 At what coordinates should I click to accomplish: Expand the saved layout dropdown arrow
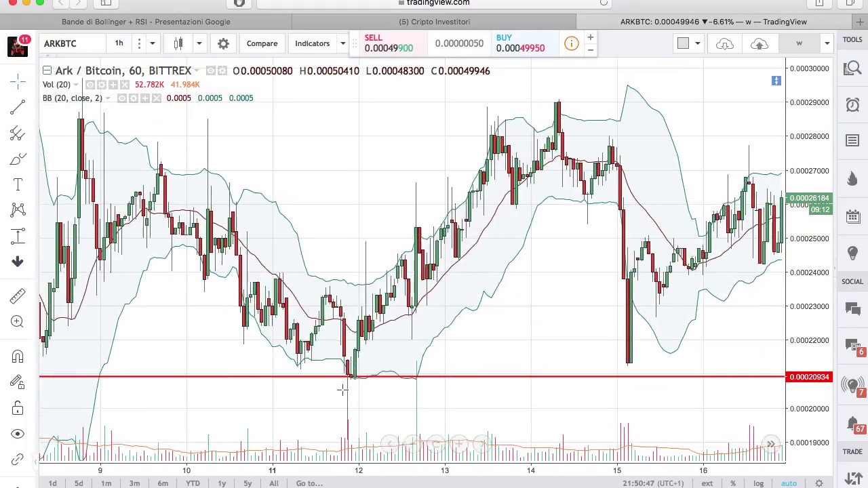(827, 43)
